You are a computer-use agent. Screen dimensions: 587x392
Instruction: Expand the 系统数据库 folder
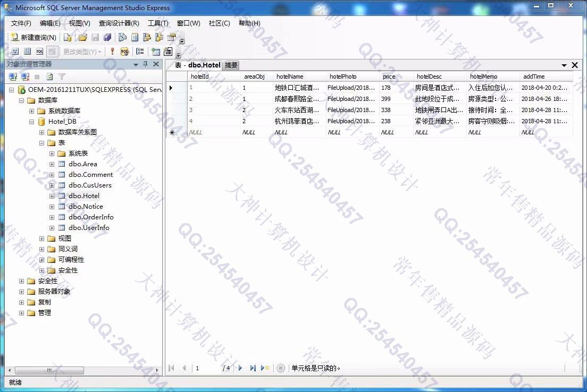pos(31,111)
